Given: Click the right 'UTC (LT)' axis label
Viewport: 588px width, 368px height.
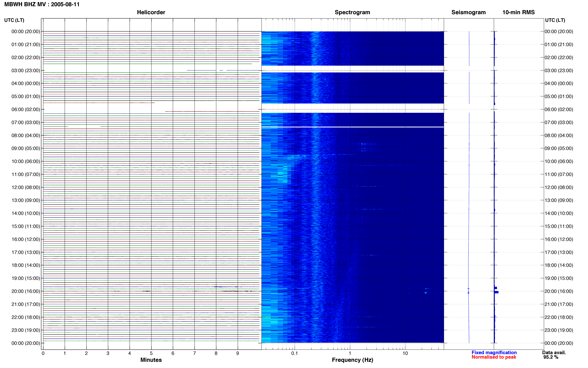Looking at the screenshot, I should click(555, 20).
